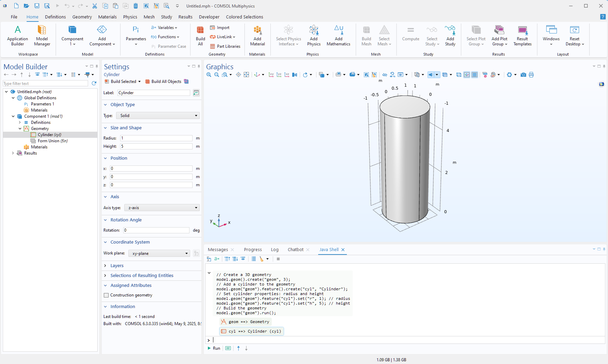Print the Graphics view with the printer icon
Viewport: 608px width, 364px height.
pos(531,75)
